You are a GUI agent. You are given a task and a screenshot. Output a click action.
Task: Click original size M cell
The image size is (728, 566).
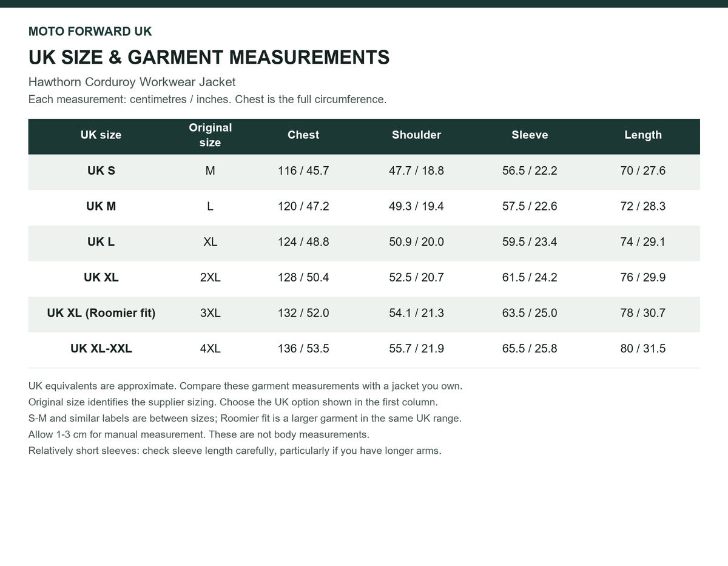210,170
